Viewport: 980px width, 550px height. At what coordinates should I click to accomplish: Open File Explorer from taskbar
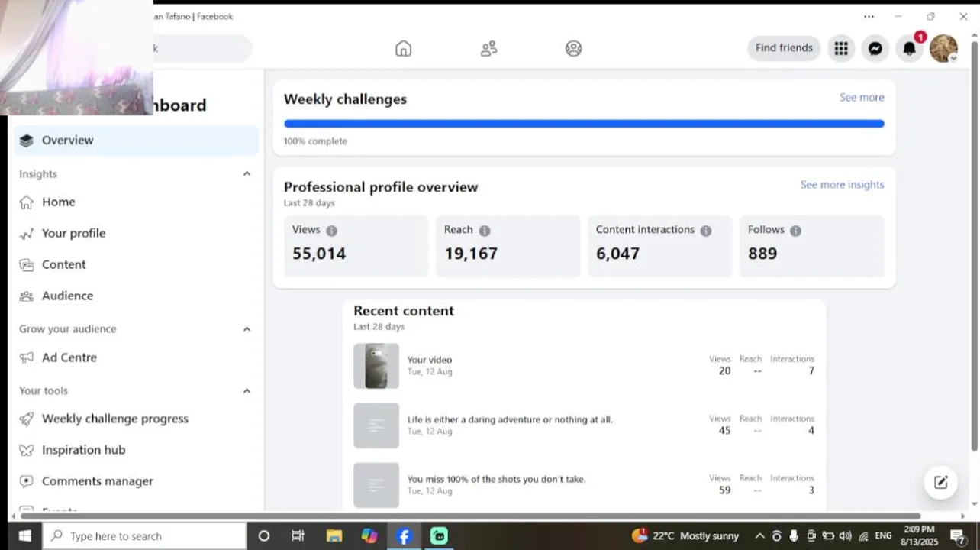coord(334,536)
